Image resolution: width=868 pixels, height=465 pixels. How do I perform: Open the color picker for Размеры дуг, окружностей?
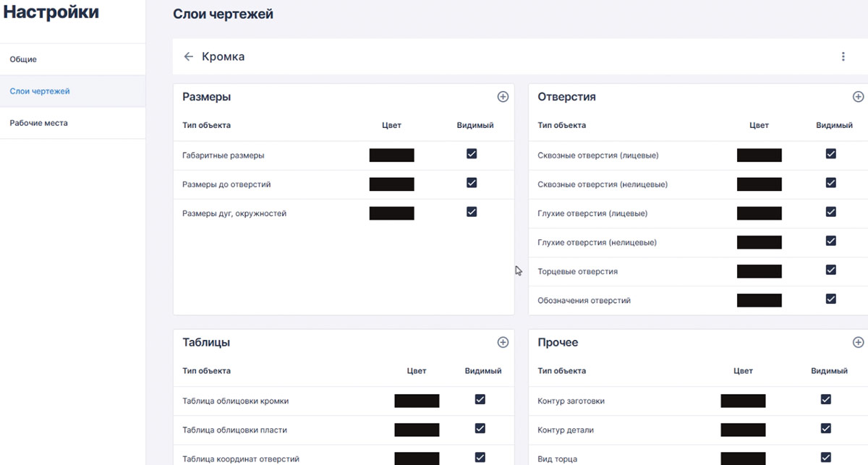tap(391, 212)
